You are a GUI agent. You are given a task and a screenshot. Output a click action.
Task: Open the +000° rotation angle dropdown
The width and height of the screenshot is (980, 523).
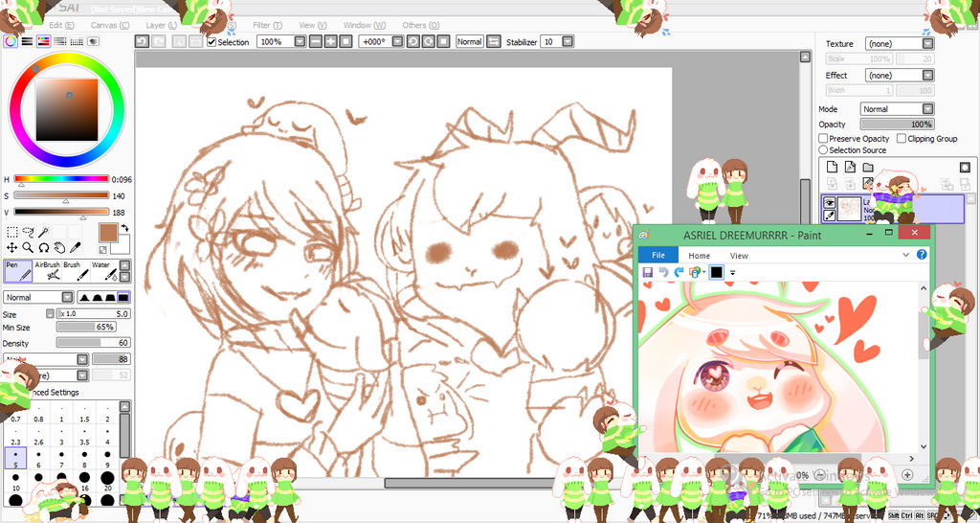(x=397, y=41)
